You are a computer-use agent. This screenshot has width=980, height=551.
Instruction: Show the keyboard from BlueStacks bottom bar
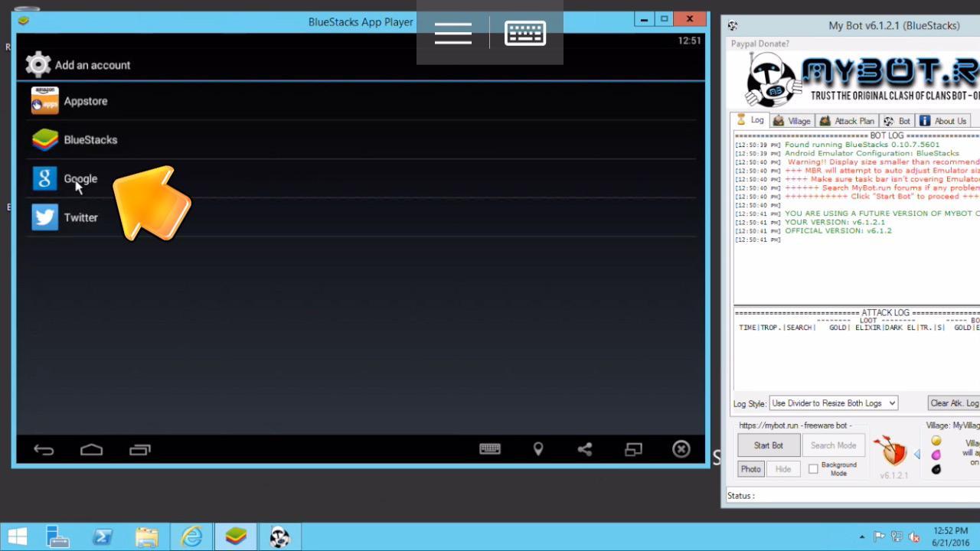coord(490,449)
